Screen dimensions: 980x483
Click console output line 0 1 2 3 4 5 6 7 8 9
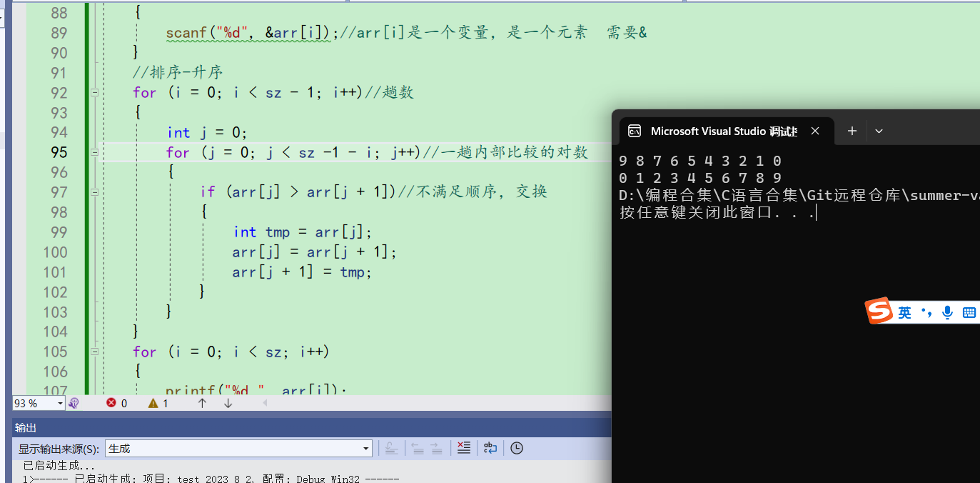click(700, 178)
